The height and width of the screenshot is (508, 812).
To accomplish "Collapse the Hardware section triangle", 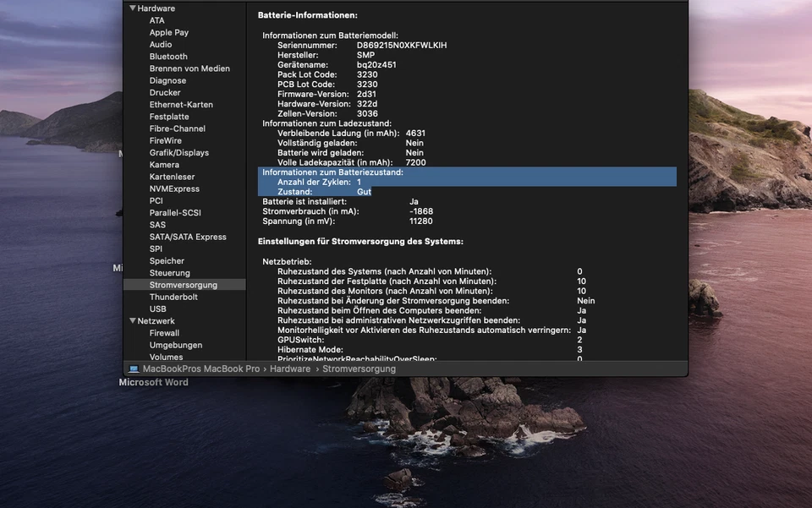I will [x=133, y=8].
